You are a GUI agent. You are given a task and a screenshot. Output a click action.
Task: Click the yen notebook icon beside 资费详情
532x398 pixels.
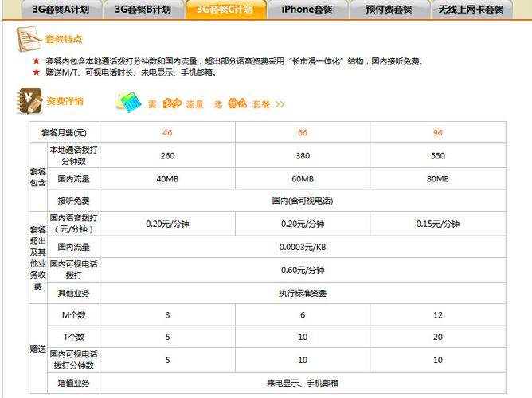click(x=29, y=100)
